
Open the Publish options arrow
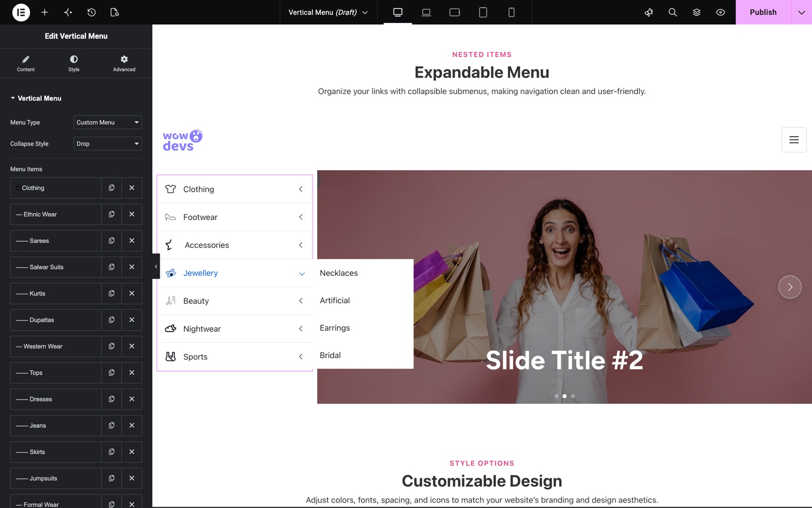point(801,12)
